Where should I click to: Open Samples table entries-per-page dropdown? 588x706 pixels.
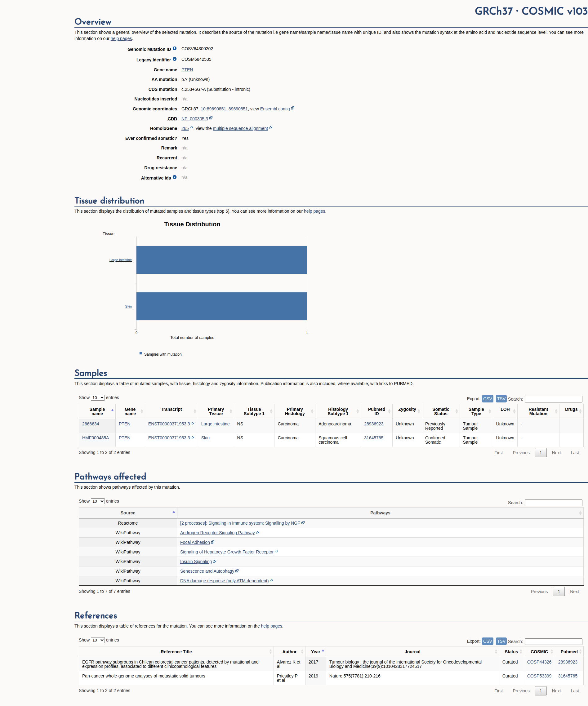[x=98, y=398]
